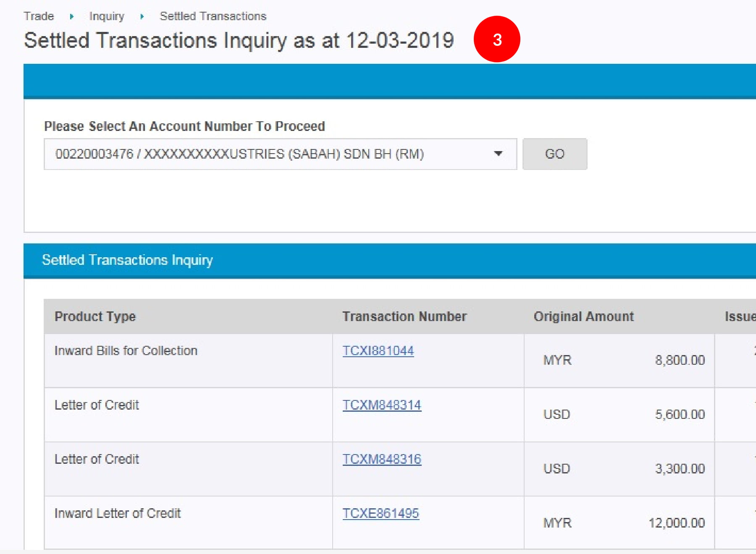Open transaction TCXE861495
756x554 pixels.
coord(381,513)
